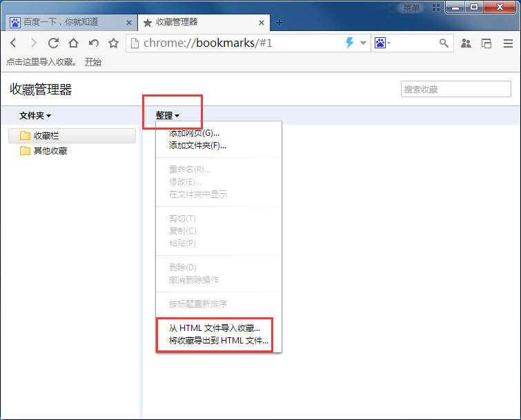The image size is (521, 420).
Task: Choose 从 HTML 文件导入收藏 entry
Action: (x=219, y=328)
